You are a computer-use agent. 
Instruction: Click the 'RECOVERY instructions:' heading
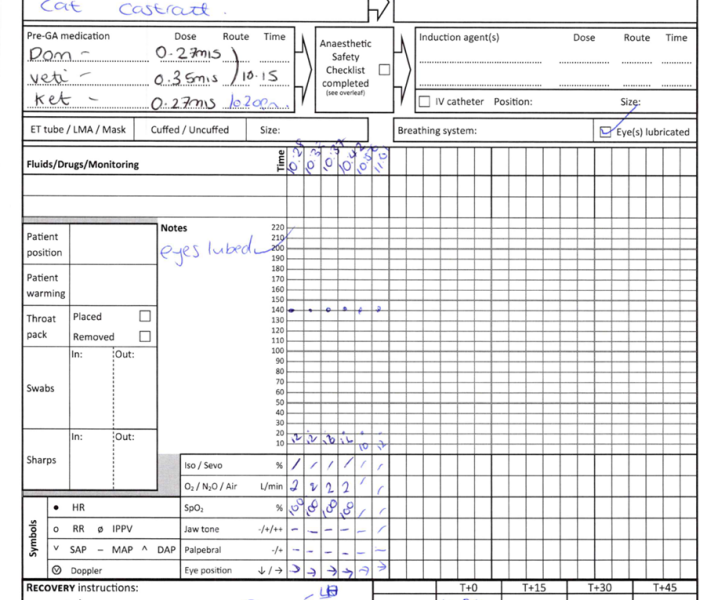point(82,588)
